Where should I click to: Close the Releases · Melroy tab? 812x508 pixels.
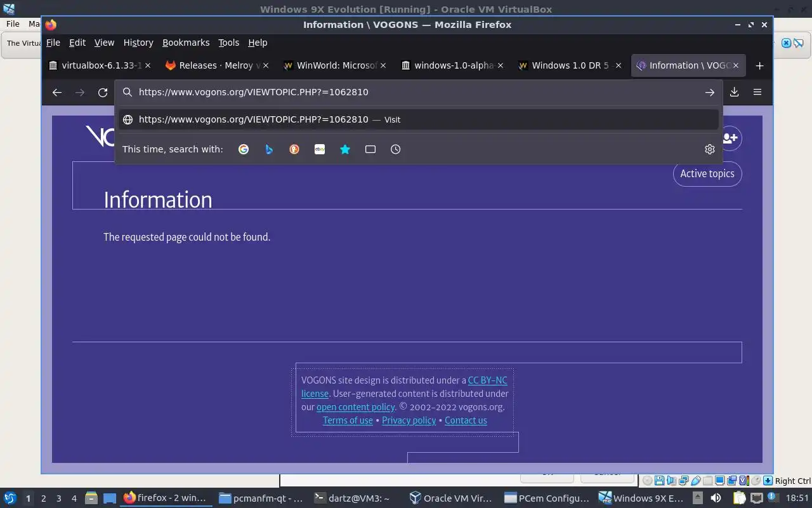point(266,65)
